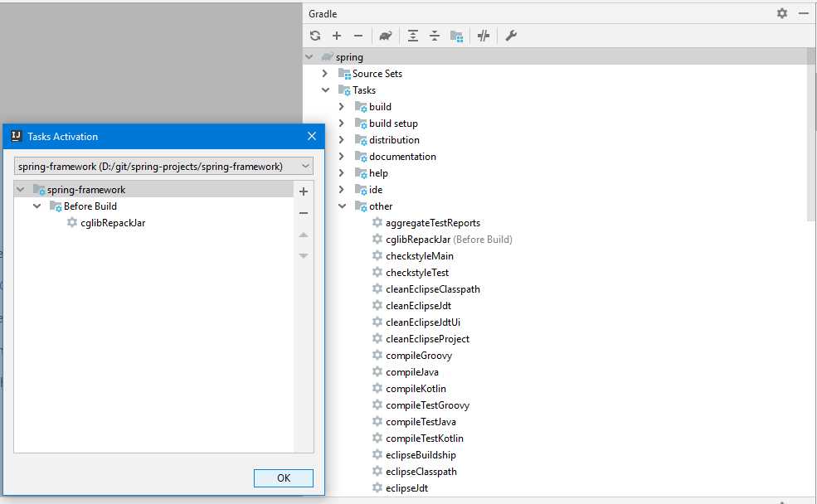The image size is (817, 504).
Task: Select aggregateTestReports task
Action: click(433, 223)
